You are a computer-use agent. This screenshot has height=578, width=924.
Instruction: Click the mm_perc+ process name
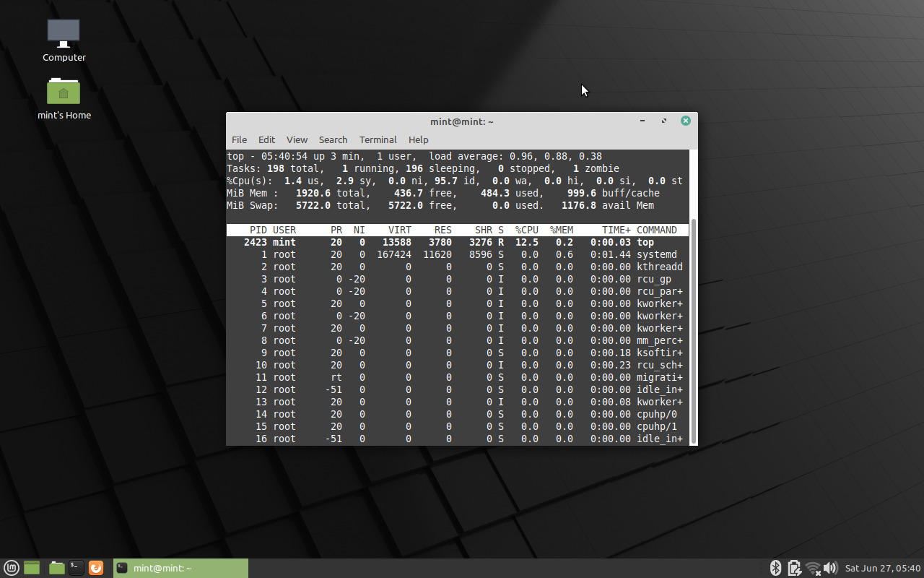click(660, 340)
